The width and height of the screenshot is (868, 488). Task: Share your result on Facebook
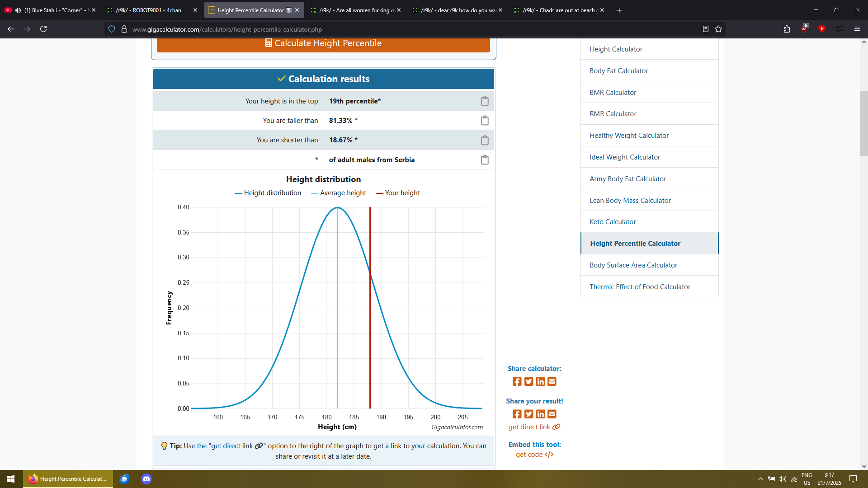click(517, 414)
